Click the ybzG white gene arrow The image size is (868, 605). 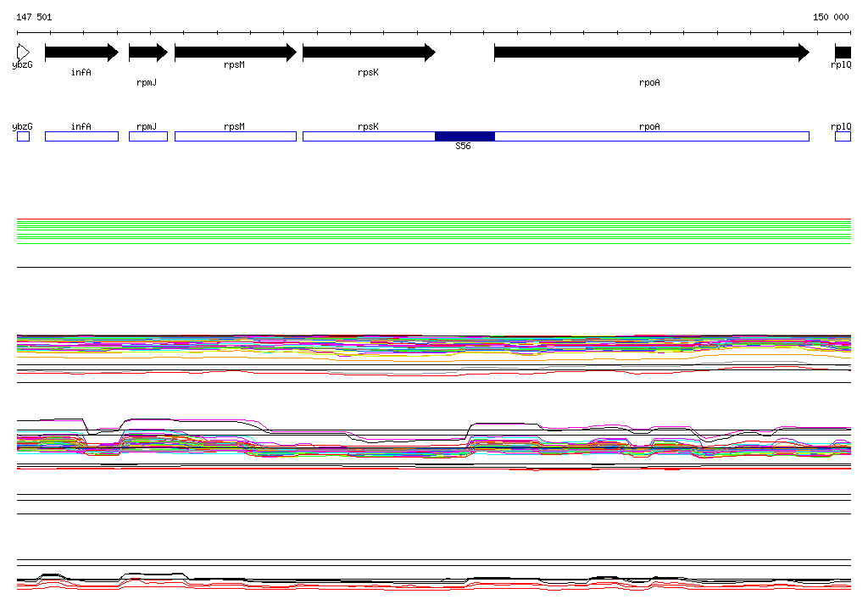point(23,53)
